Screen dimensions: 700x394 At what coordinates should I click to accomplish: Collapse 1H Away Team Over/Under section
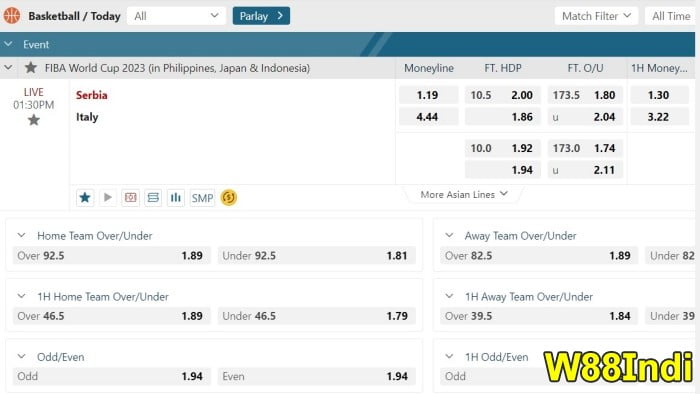449,296
